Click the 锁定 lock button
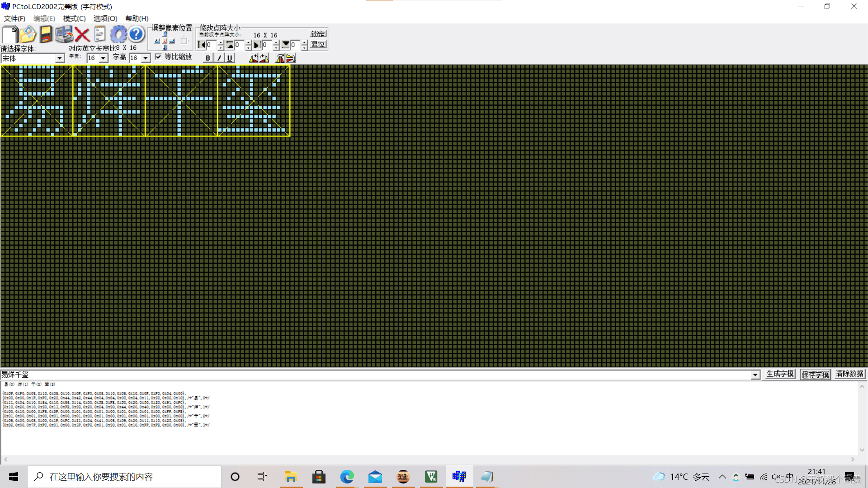This screenshot has height=488, width=868. coord(318,34)
